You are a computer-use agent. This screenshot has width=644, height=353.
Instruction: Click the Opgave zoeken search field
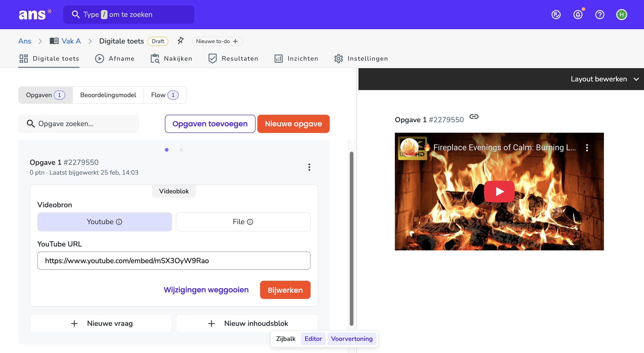tap(79, 124)
